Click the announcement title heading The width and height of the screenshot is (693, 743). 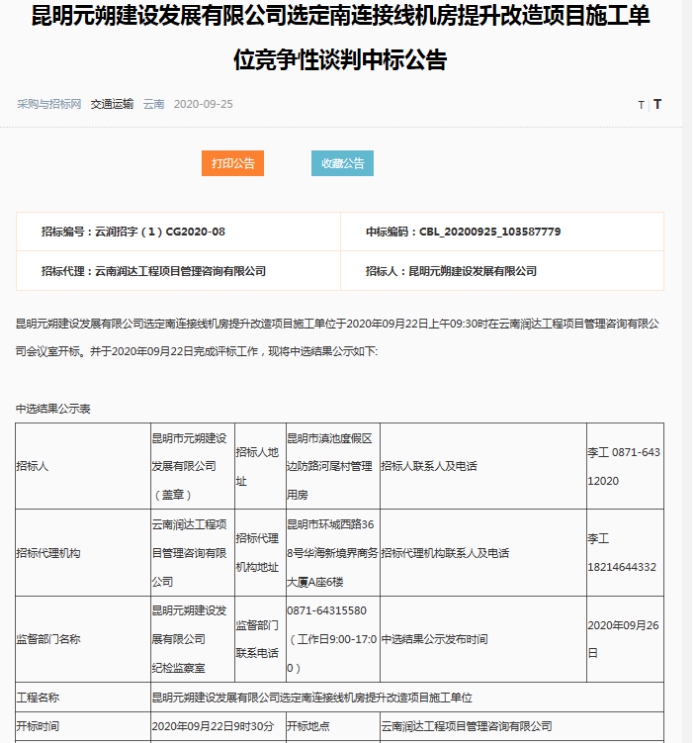click(x=346, y=40)
